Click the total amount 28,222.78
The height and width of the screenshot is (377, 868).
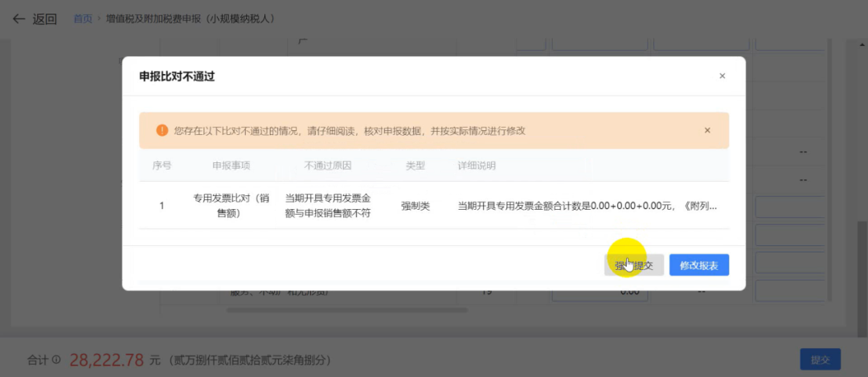(x=107, y=359)
